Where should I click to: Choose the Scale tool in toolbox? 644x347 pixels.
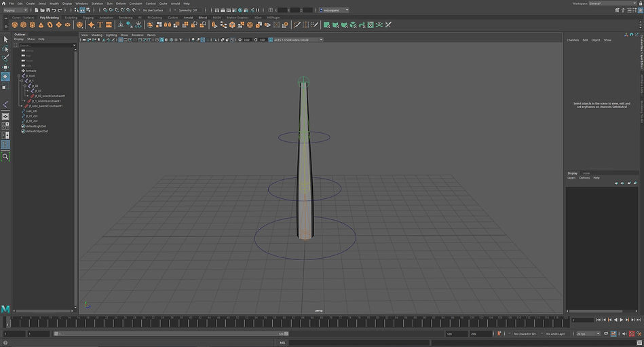tap(5, 86)
